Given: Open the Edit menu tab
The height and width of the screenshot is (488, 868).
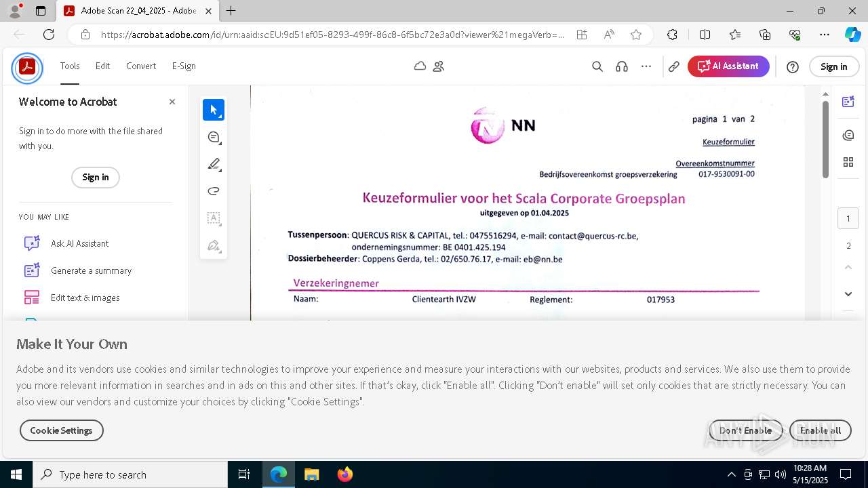Looking at the screenshot, I should coord(102,66).
